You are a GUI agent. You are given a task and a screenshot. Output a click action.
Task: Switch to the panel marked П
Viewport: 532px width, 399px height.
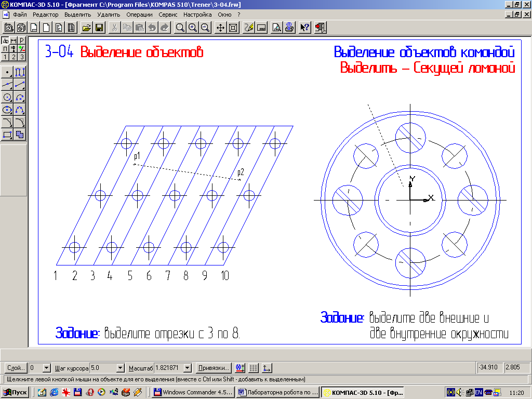pos(5,48)
